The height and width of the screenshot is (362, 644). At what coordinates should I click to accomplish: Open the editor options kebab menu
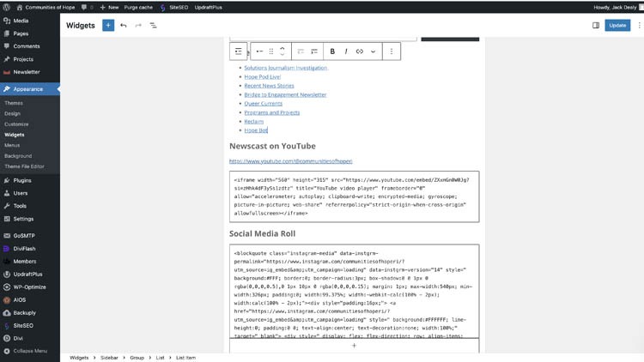[x=639, y=26]
